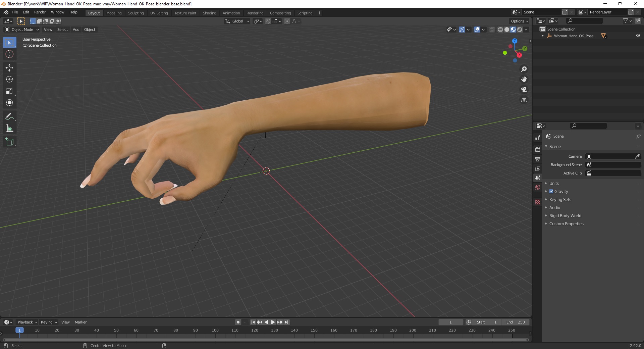
Task: Activate the Cursor tool
Action: (9, 54)
